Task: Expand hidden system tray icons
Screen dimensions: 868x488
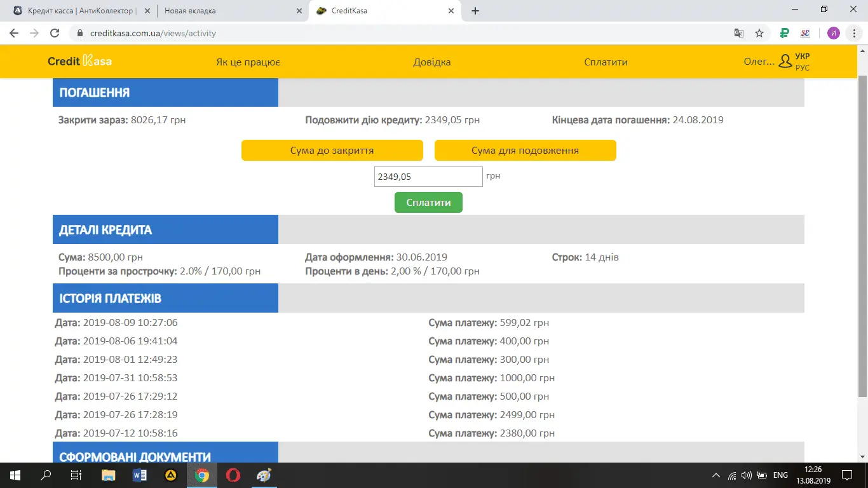Action: click(716, 475)
